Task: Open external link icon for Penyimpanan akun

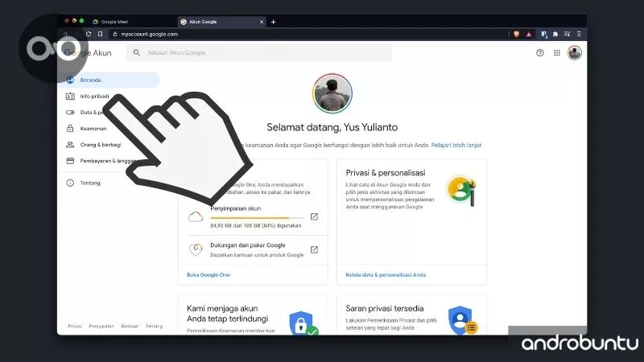Action: (x=314, y=216)
